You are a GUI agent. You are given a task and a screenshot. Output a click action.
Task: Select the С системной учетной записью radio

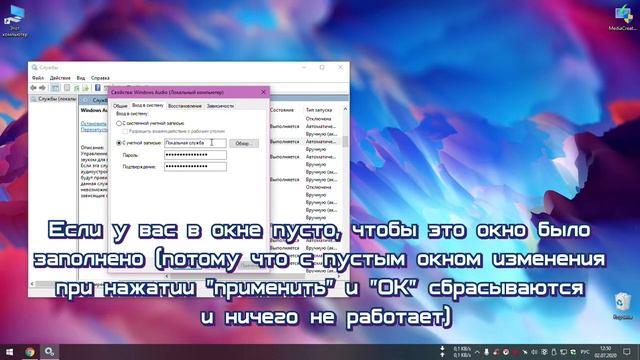click(119, 123)
